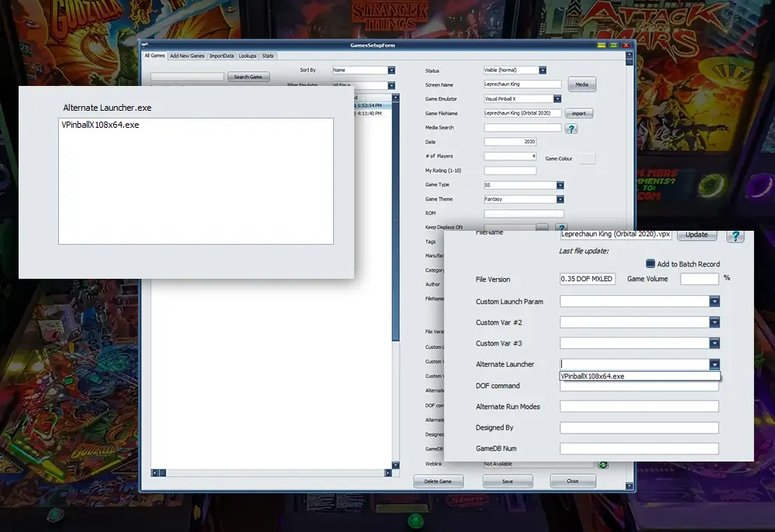The width and height of the screenshot is (775, 532).
Task: Expand the Filter Emulator dropdown
Action: tap(391, 85)
